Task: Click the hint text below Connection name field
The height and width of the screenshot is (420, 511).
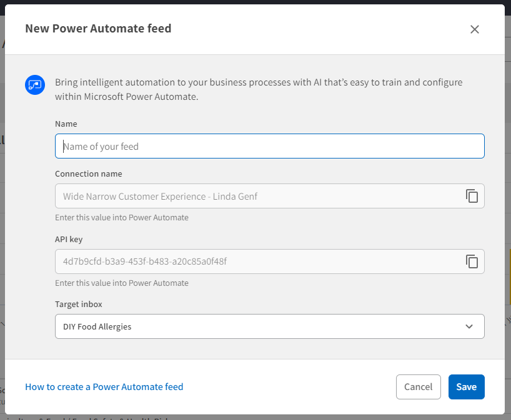Action: [x=122, y=218]
